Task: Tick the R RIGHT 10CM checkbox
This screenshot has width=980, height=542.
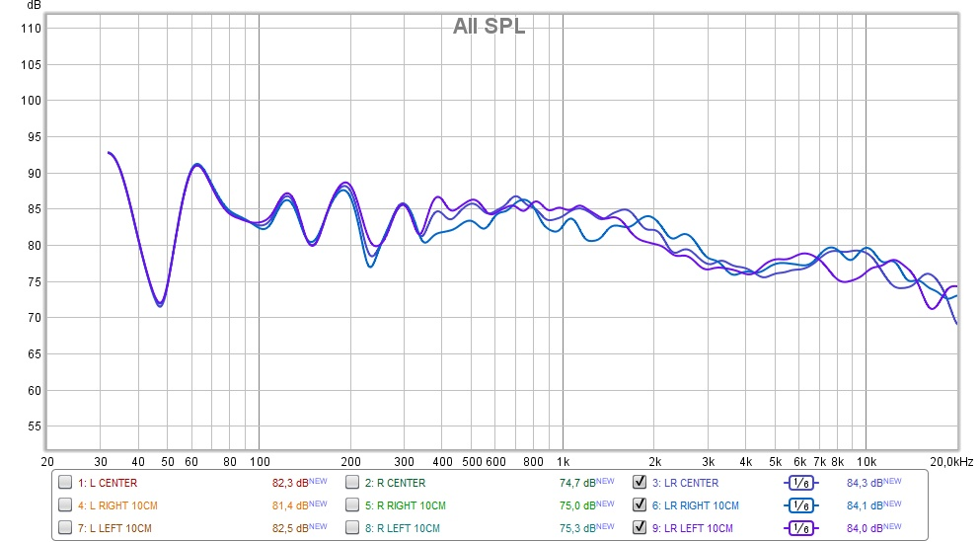Action: coord(352,504)
